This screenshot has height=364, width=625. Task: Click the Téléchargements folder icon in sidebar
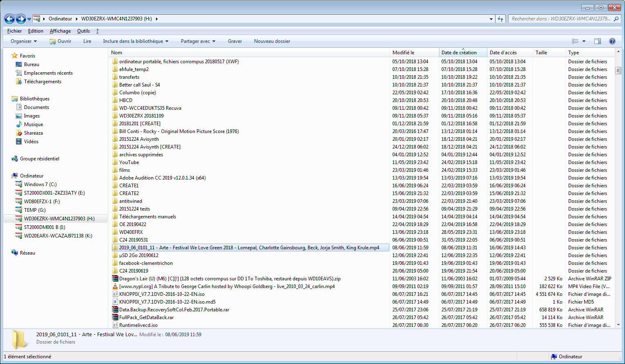tap(19, 82)
